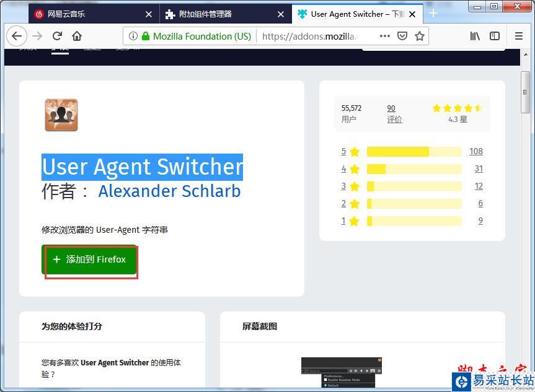Open the Firefox hamburger menu

(519, 36)
